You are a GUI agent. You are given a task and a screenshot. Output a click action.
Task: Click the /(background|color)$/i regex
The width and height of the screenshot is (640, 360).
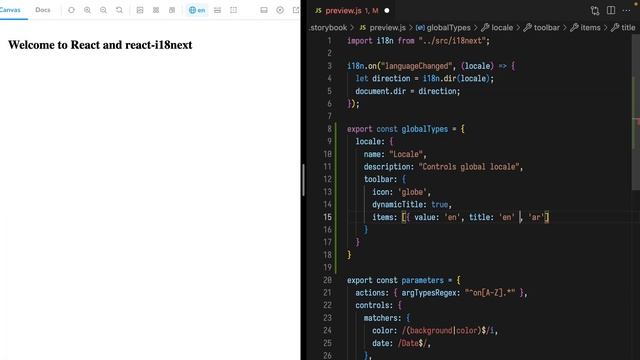(448, 331)
